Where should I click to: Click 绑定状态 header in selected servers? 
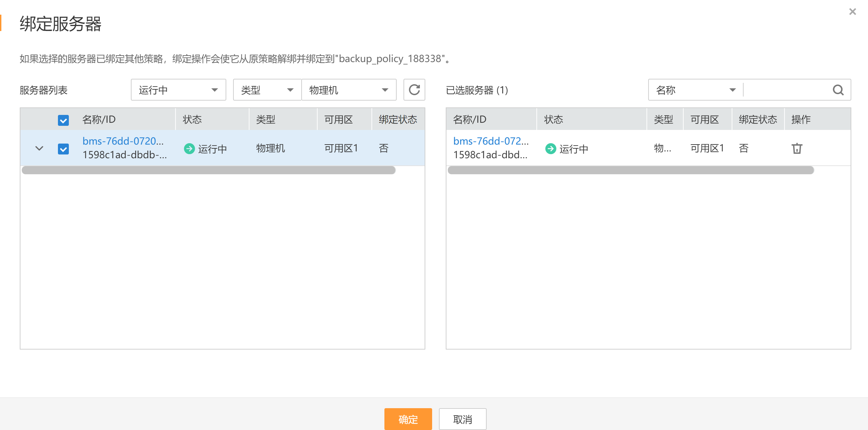click(x=758, y=119)
